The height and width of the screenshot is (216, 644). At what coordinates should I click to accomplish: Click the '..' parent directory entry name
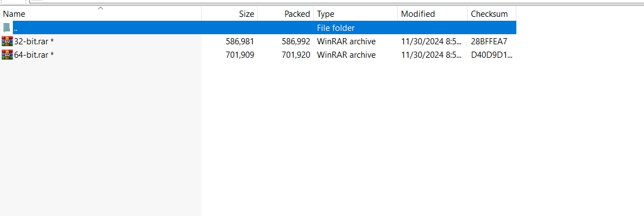pyautogui.click(x=16, y=28)
